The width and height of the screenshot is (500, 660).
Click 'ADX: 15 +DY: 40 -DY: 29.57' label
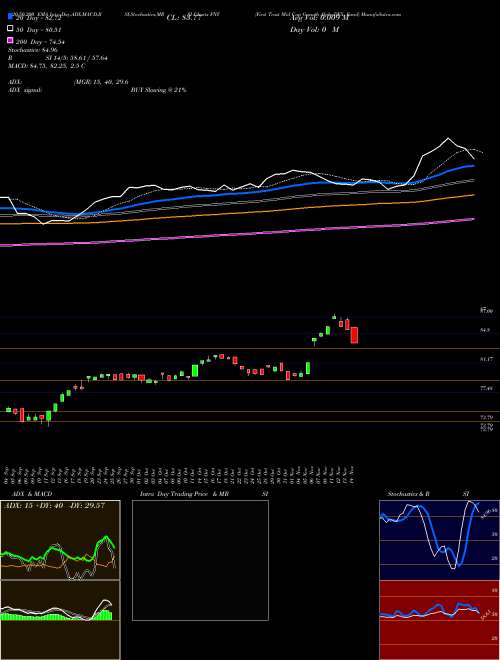pyautogui.click(x=54, y=506)
